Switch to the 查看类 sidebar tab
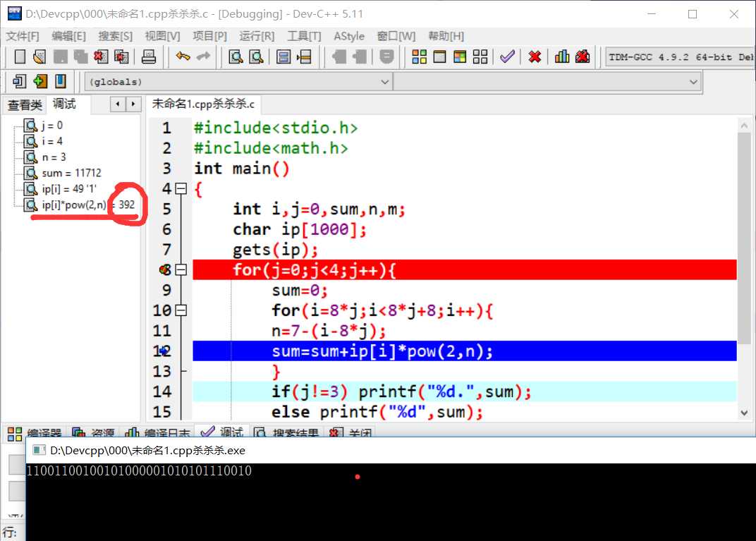The height and width of the screenshot is (541, 756). click(25, 105)
